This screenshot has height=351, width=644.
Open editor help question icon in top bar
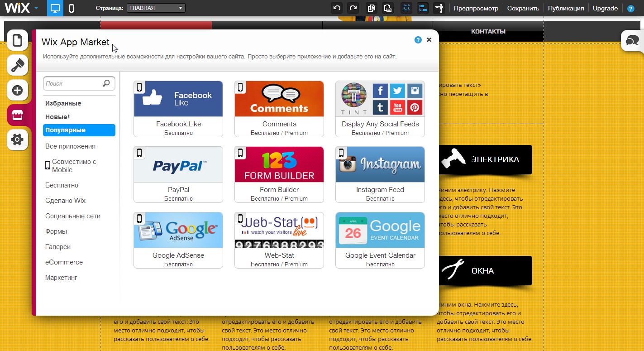pyautogui.click(x=631, y=9)
